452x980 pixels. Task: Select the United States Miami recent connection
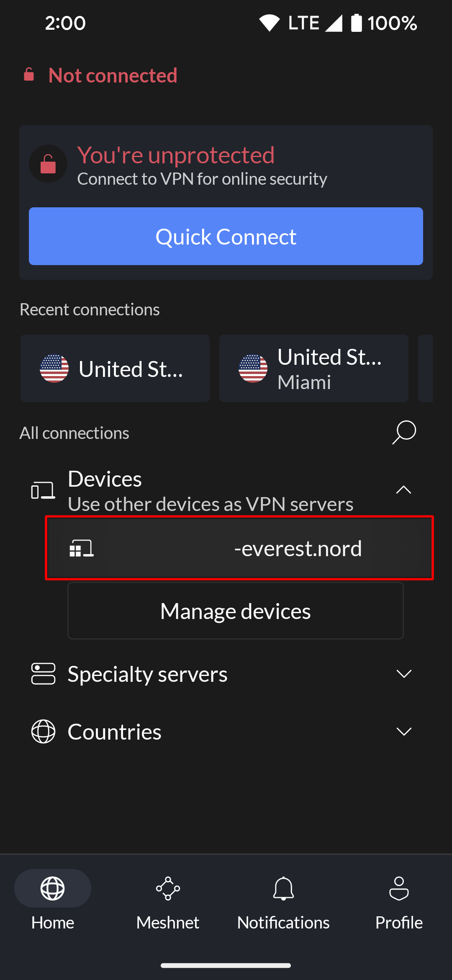314,369
